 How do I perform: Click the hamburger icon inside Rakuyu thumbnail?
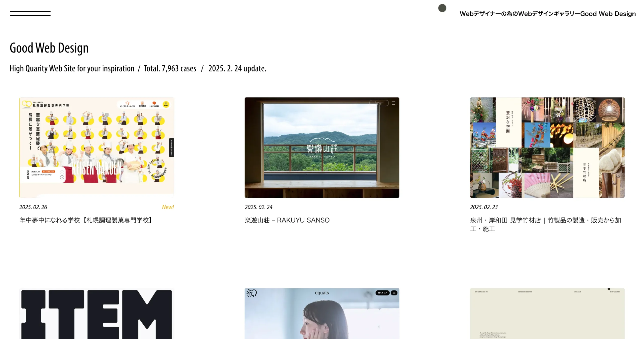tap(393, 103)
